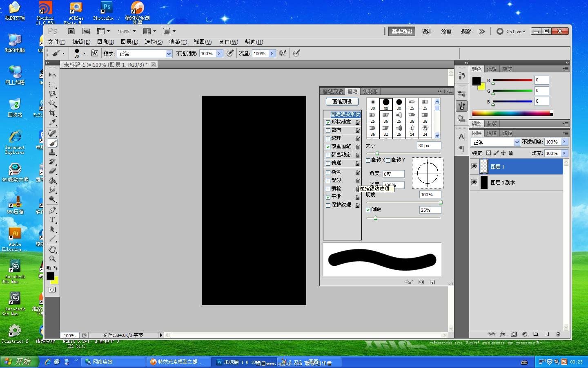The image size is (588, 368).
Task: Select the Spot Healing Brush tool
Action: pos(52,133)
